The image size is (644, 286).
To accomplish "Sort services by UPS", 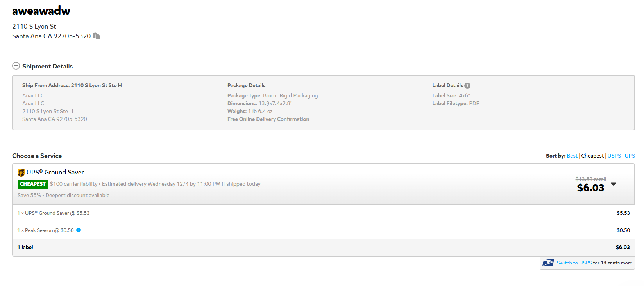I will [x=630, y=156].
